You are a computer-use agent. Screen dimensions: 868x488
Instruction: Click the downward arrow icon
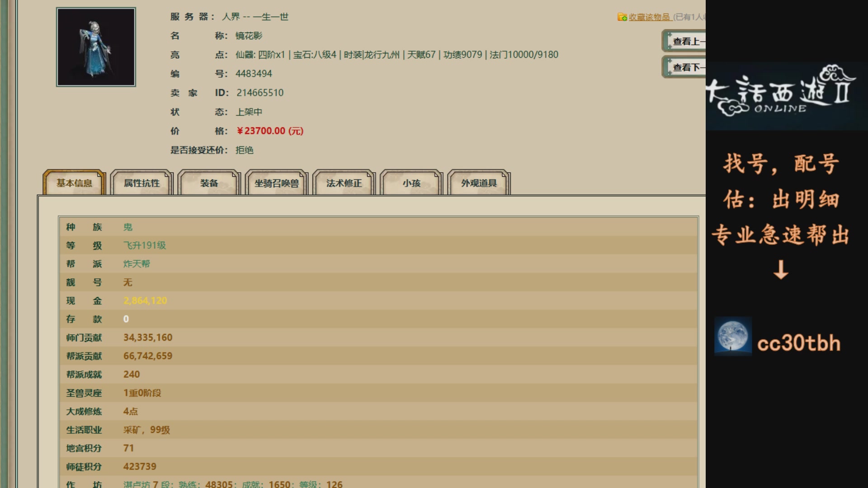point(781,270)
